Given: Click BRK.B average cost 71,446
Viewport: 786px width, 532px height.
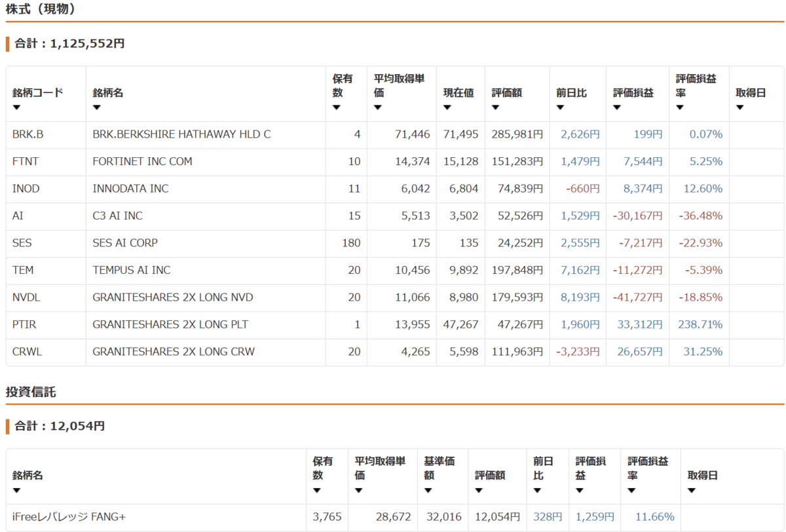Looking at the screenshot, I should pyautogui.click(x=413, y=134).
